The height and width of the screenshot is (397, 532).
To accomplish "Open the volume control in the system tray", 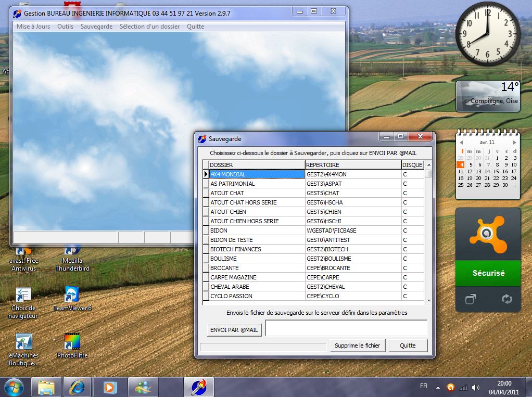I will [475, 387].
